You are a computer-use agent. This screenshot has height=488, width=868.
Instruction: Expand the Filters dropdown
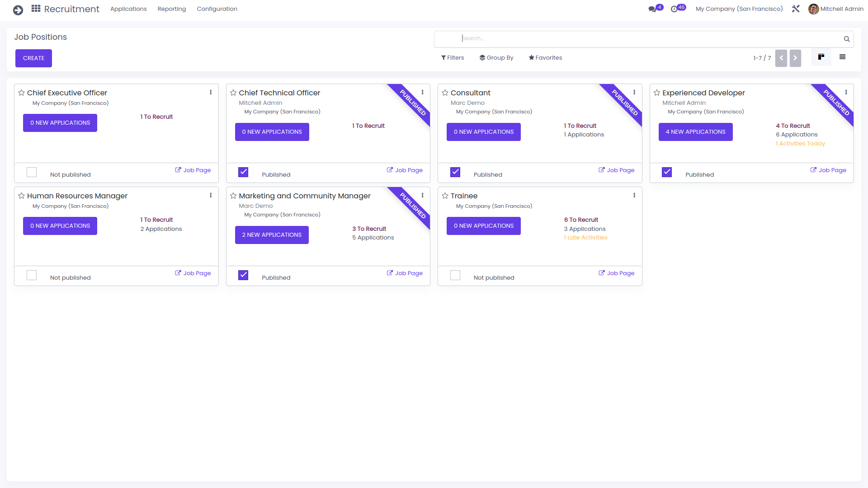[x=453, y=58]
